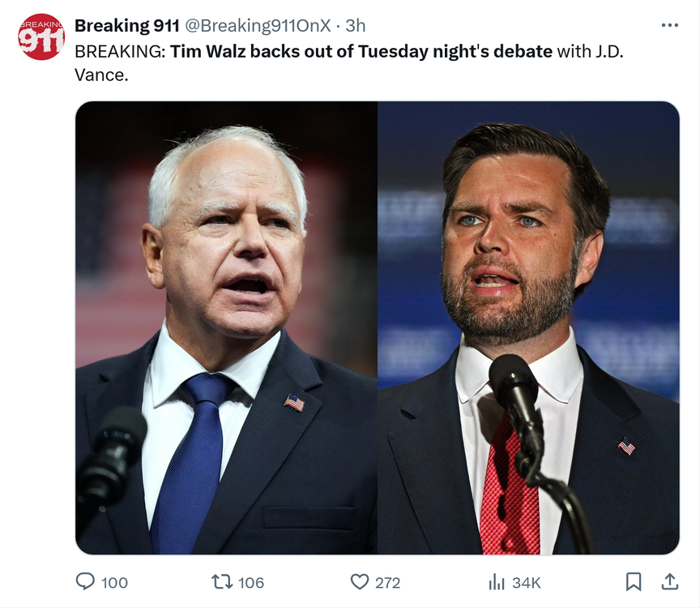700x608 pixels.
Task: Click the 106 reposts count
Action: (251, 582)
